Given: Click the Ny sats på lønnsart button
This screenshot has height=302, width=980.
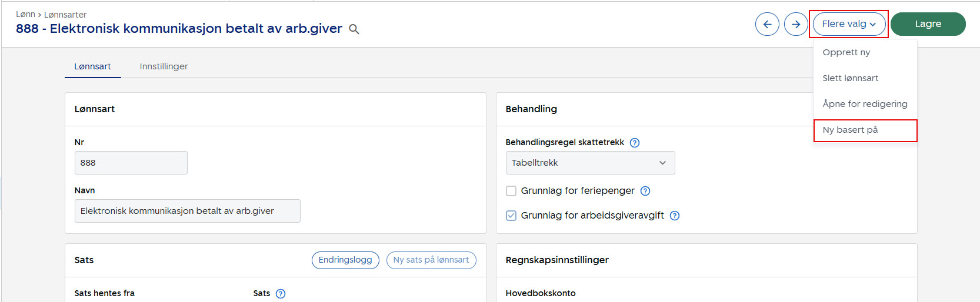Looking at the screenshot, I should pyautogui.click(x=431, y=260).
